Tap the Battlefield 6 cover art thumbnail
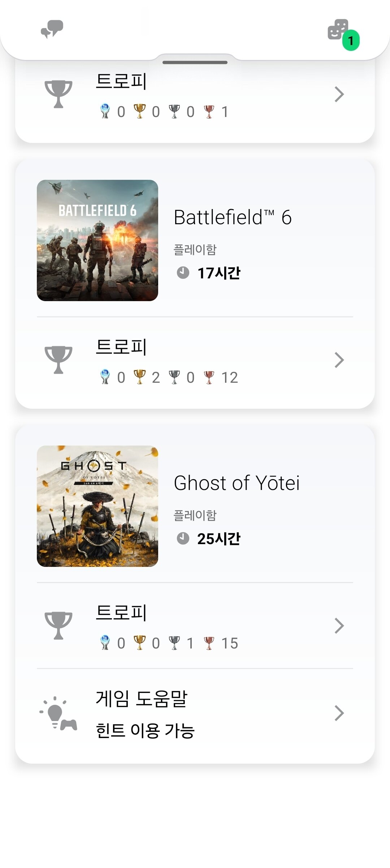 pos(97,240)
